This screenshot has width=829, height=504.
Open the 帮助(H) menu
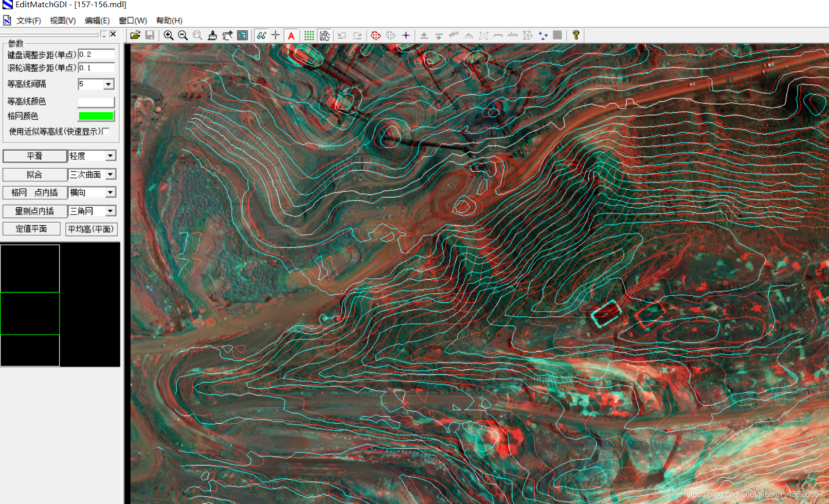tap(169, 21)
